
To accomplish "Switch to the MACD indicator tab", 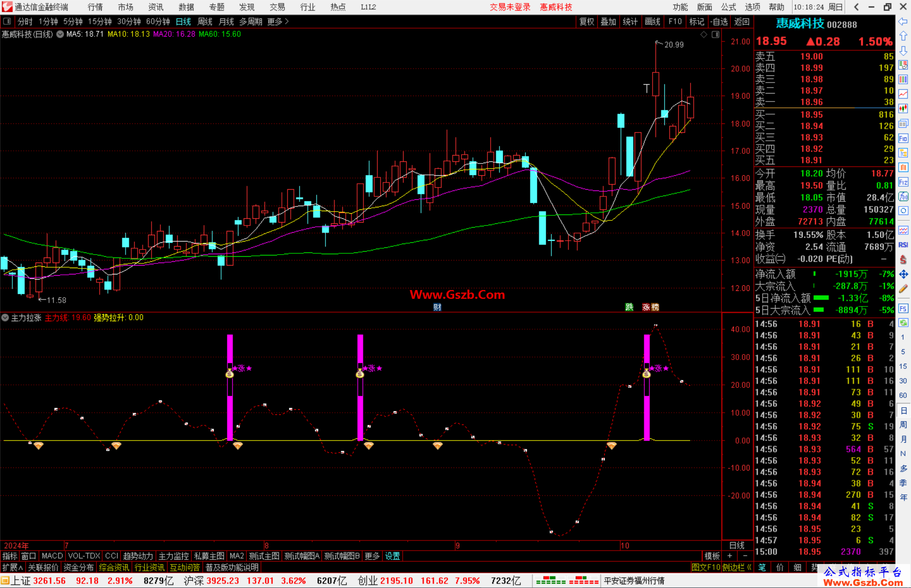I will pos(52,556).
